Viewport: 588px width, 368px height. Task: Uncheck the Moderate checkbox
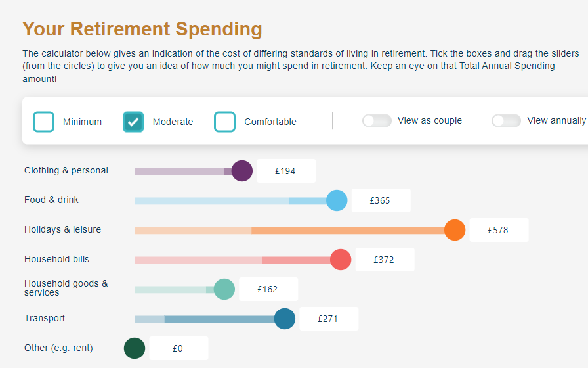(133, 122)
